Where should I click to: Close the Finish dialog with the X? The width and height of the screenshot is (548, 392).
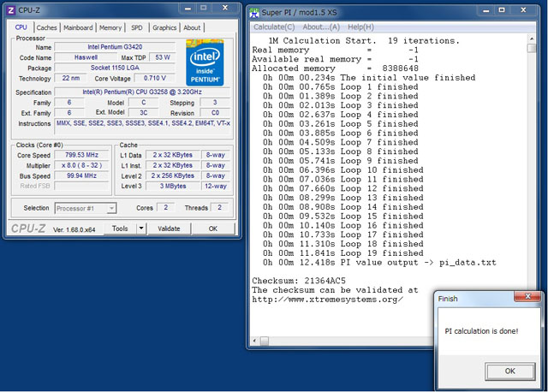(527, 297)
